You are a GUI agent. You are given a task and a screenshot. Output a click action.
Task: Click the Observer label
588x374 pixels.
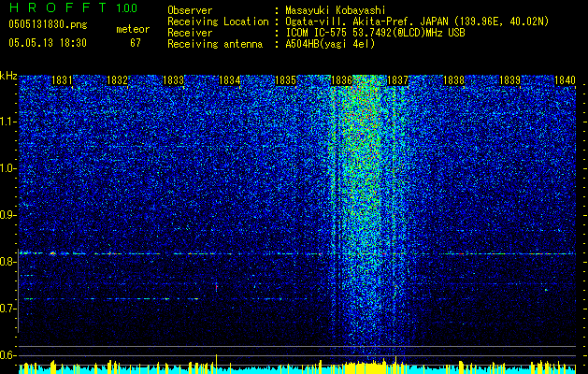coord(190,10)
